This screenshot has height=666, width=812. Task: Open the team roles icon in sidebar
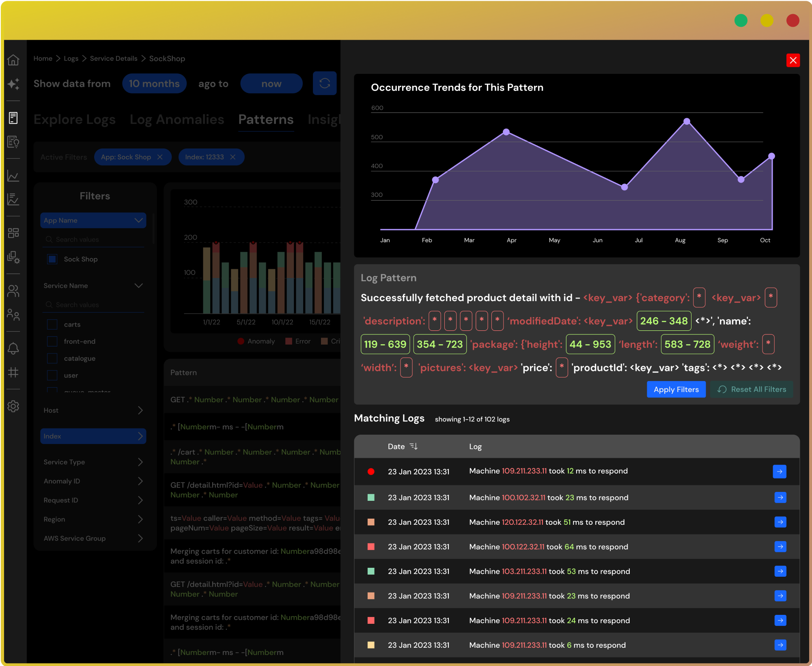pyautogui.click(x=13, y=315)
